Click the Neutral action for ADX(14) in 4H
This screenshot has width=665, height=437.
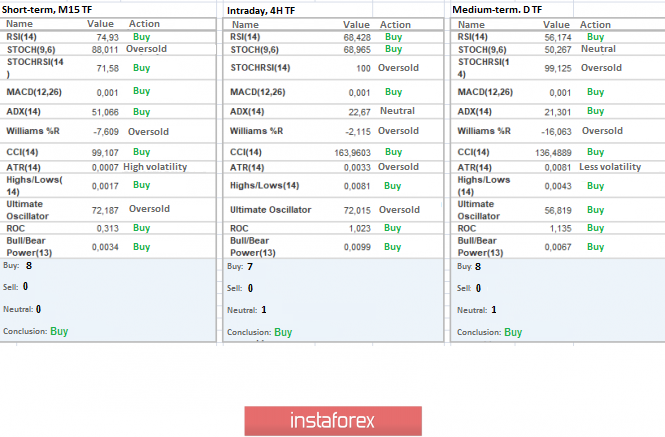tap(397, 111)
